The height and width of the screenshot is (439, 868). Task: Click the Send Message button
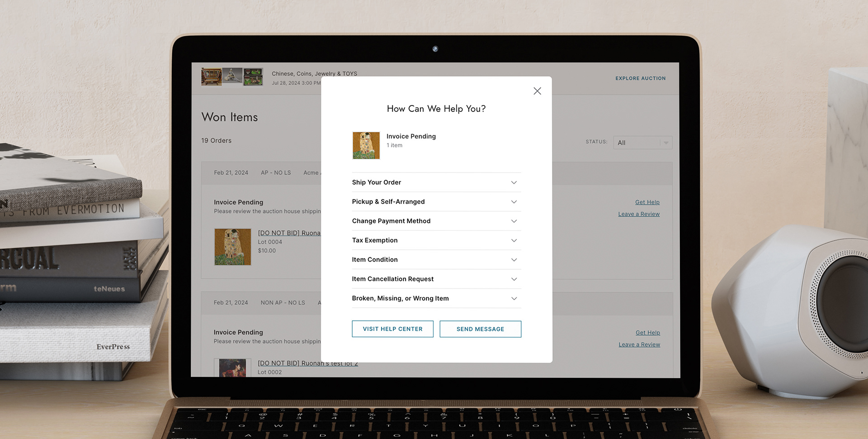(480, 329)
